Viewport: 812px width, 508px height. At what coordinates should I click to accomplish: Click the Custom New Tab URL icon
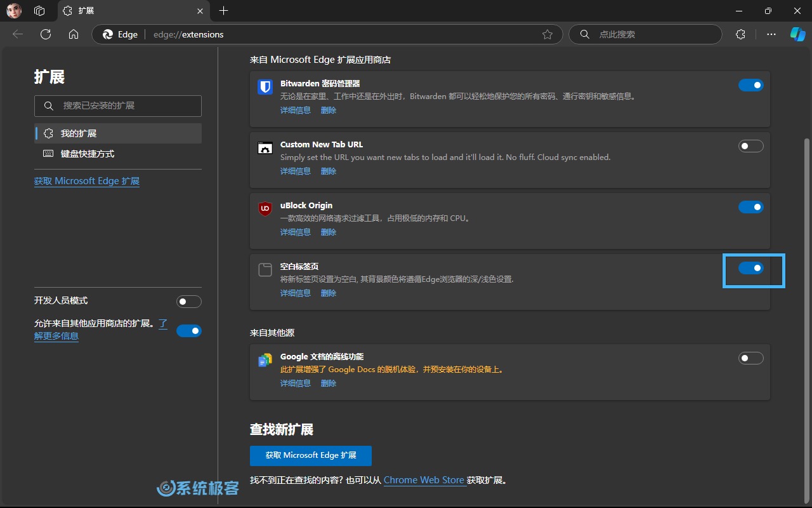[x=265, y=147]
